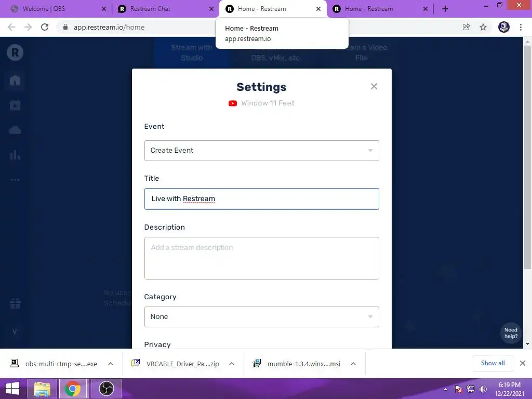Expand options for mumble msi download
The image size is (532, 399).
click(x=353, y=364)
